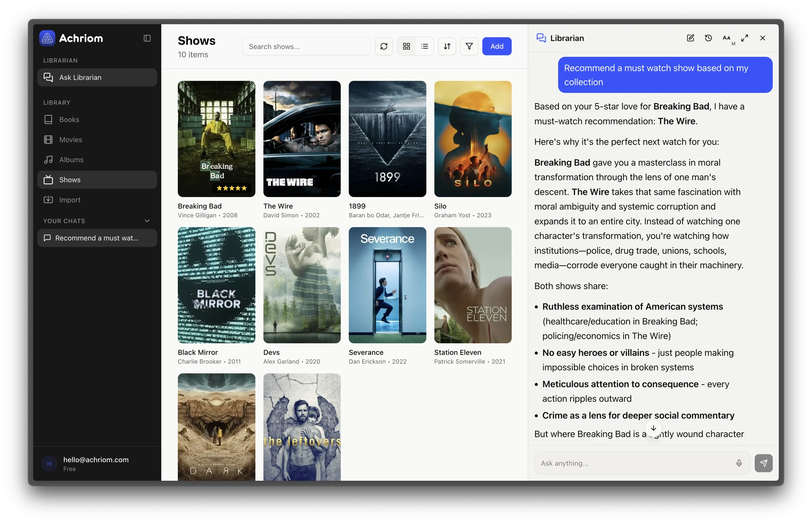Open the Recommend a must wat... chat
The image size is (812, 523).
point(97,238)
